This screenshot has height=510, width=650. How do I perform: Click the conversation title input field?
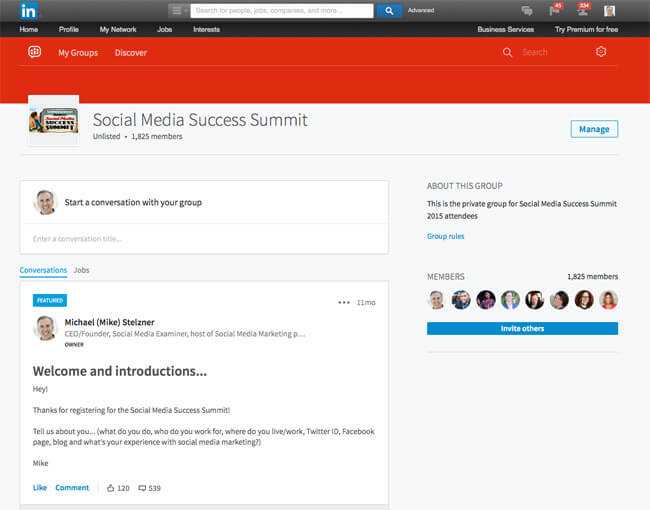pos(204,239)
